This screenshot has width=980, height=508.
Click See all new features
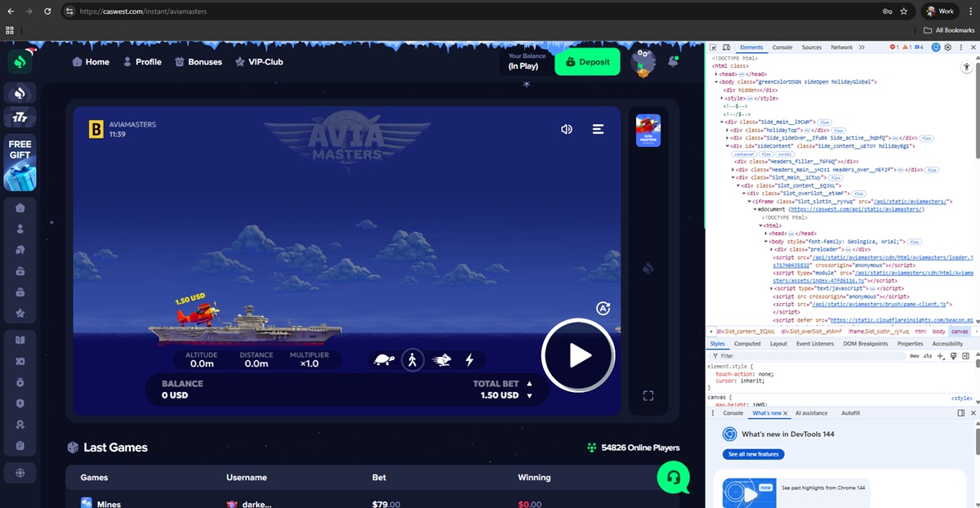pyautogui.click(x=753, y=454)
